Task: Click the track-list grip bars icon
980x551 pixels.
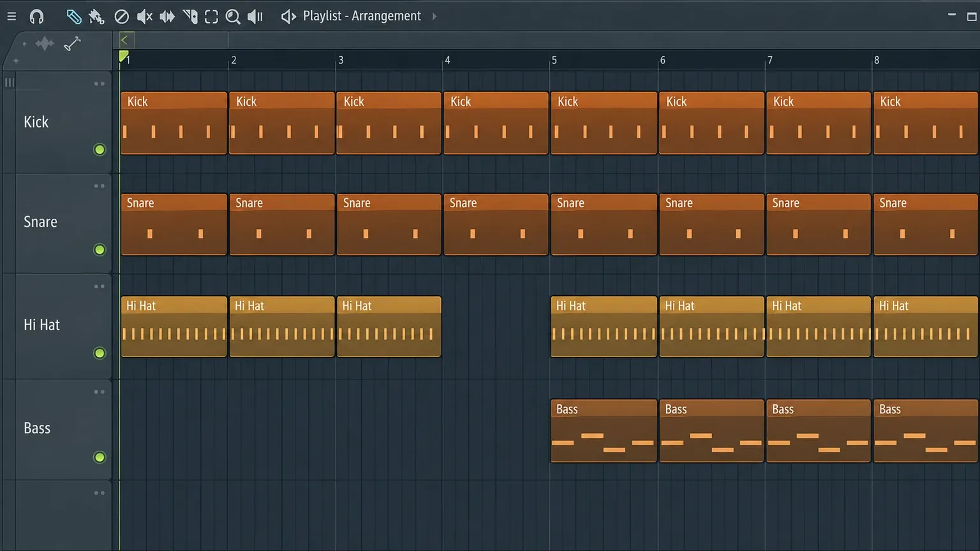Action: click(x=10, y=82)
